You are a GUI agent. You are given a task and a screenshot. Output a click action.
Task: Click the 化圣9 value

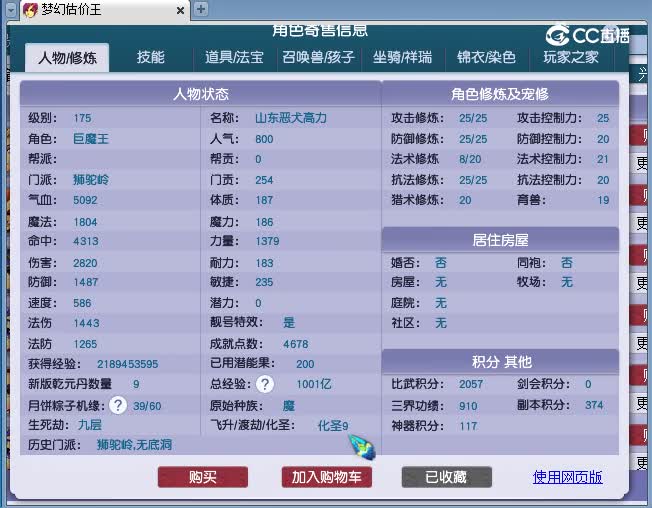point(333,426)
